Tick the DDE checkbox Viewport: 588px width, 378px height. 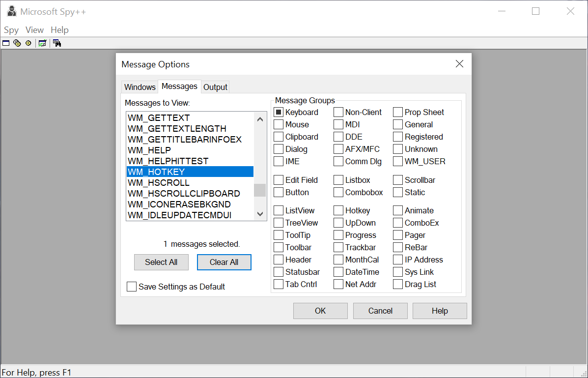338,137
